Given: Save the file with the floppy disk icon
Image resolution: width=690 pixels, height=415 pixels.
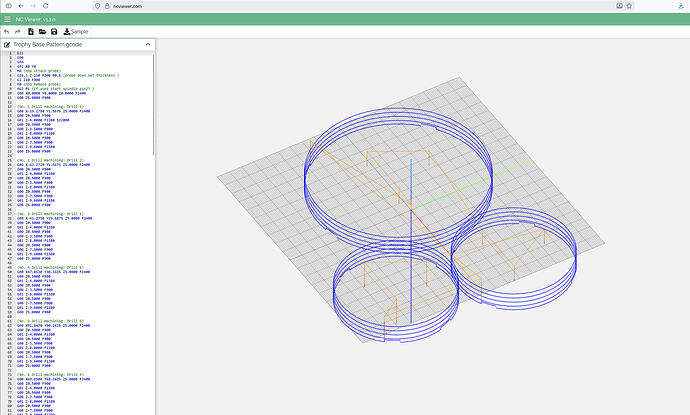Looking at the screenshot, I should [55, 31].
